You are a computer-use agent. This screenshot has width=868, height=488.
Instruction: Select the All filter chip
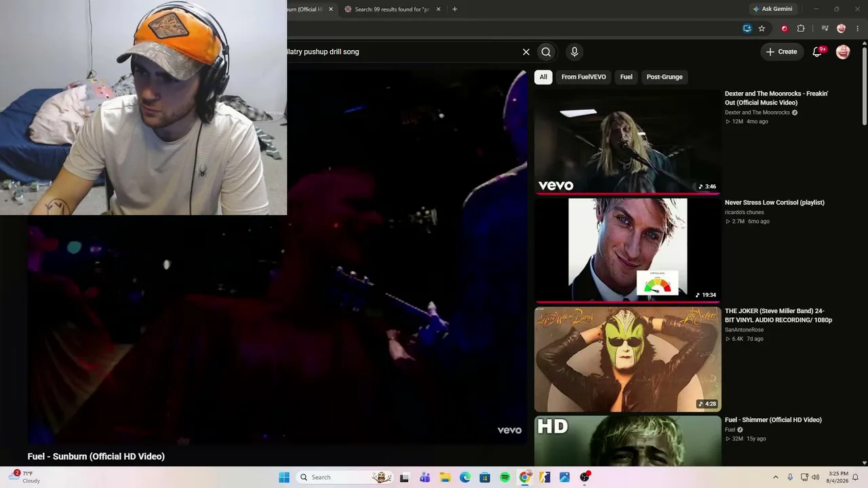pyautogui.click(x=543, y=77)
